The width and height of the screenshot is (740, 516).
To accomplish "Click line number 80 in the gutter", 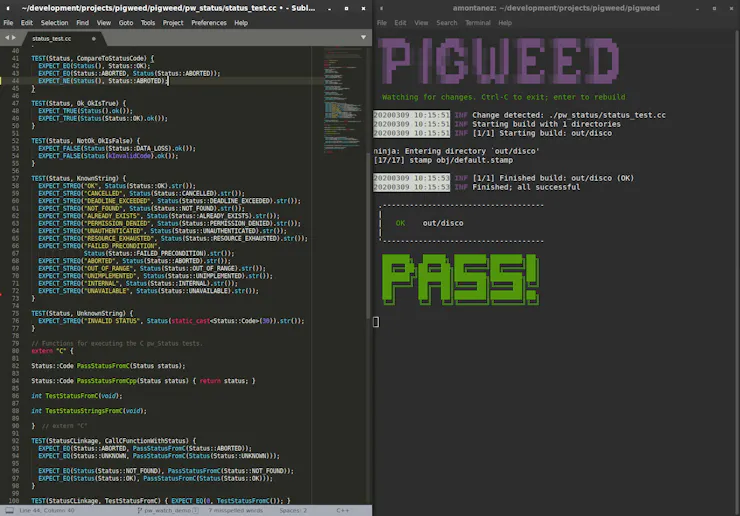I will coord(16,351).
